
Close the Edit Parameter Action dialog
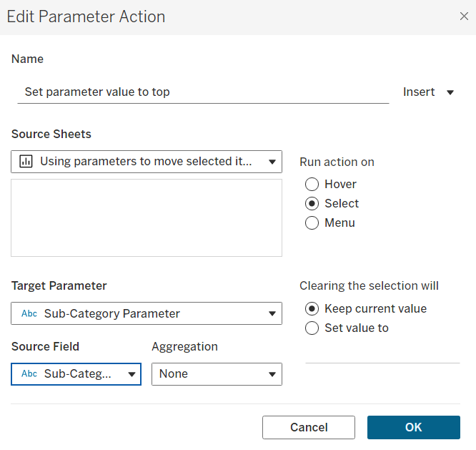click(464, 16)
